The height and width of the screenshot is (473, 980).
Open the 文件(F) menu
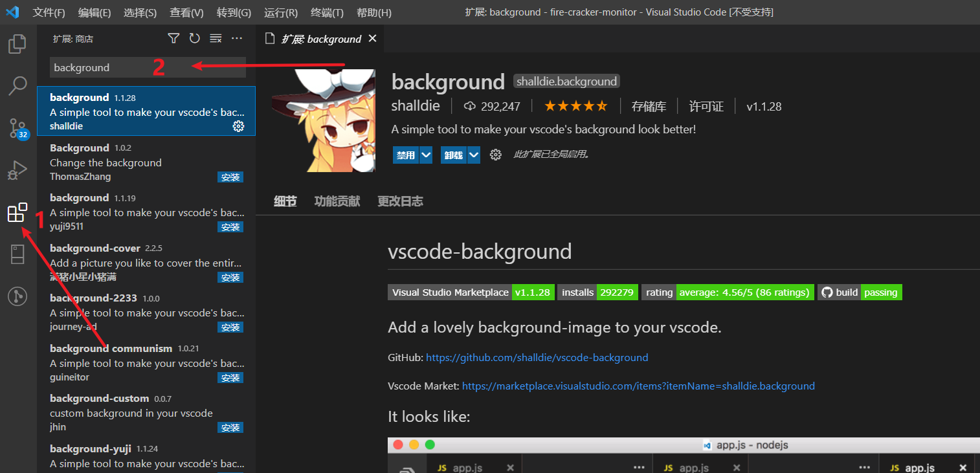pyautogui.click(x=49, y=12)
